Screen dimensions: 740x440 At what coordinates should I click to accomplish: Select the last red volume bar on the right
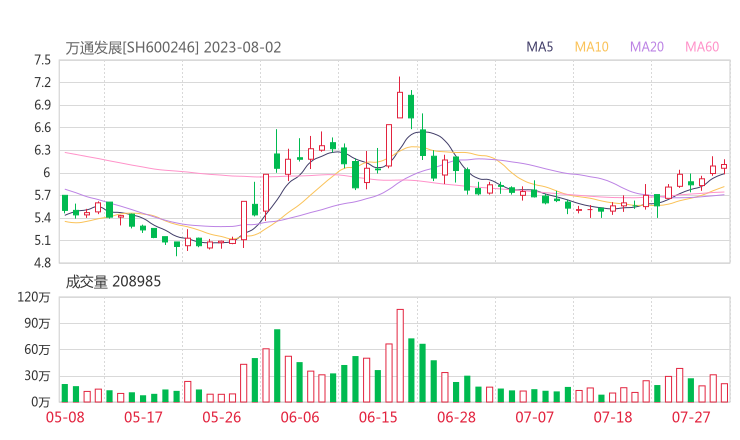click(x=724, y=393)
